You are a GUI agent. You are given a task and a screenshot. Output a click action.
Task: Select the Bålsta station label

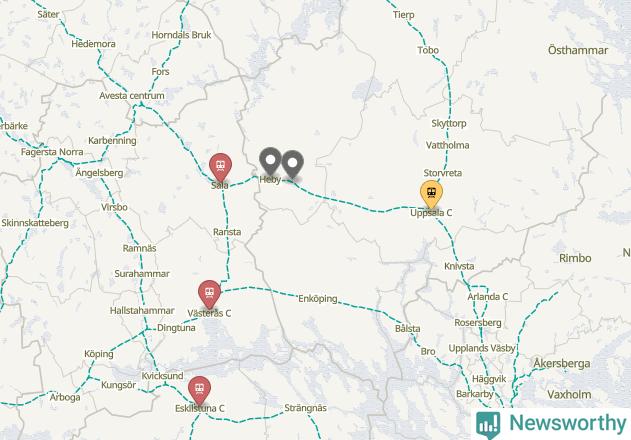tap(407, 328)
